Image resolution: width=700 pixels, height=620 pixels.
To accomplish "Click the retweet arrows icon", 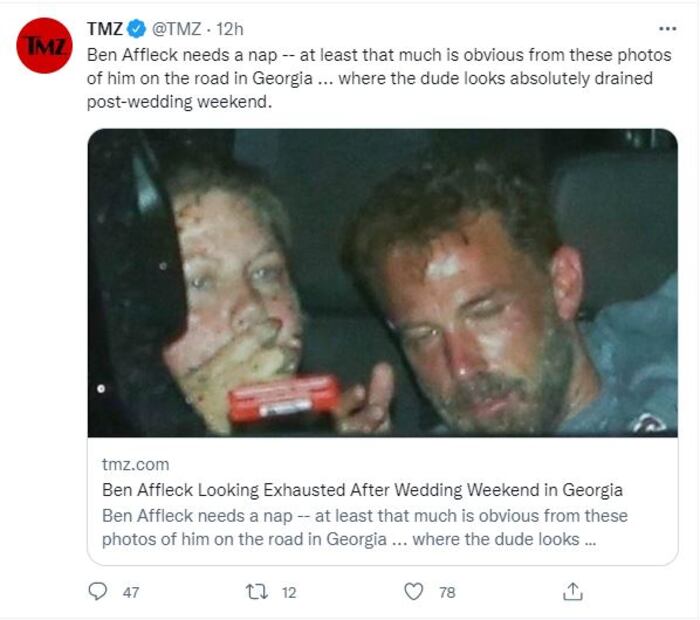I will tap(258, 592).
